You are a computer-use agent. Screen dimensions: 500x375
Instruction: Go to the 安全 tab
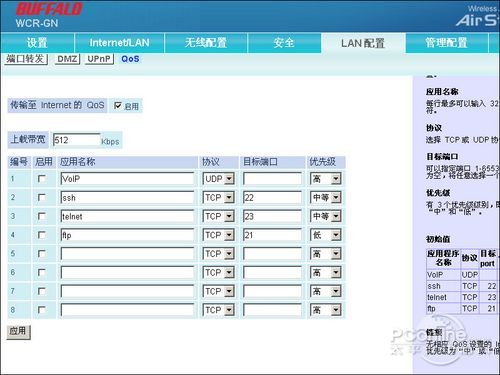coord(284,43)
